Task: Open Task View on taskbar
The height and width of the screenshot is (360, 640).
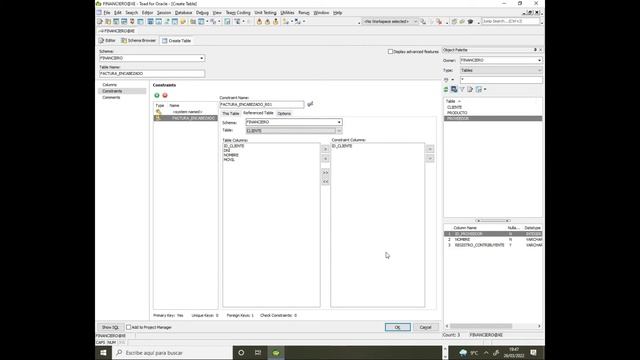Action: tap(258, 353)
